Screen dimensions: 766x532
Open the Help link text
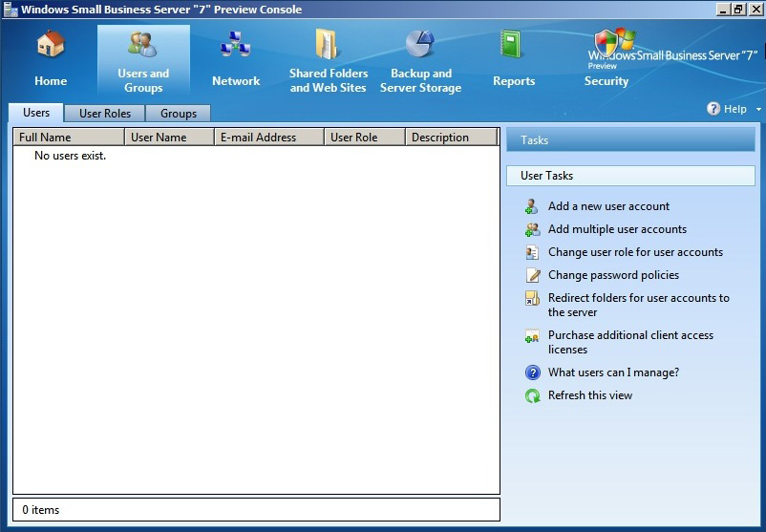tap(735, 109)
